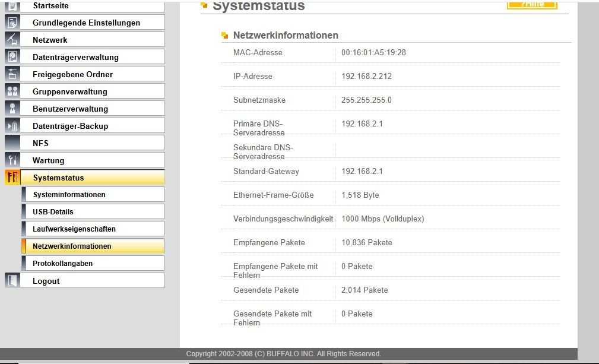
Task: Click the Logout door icon
Action: coord(12,281)
